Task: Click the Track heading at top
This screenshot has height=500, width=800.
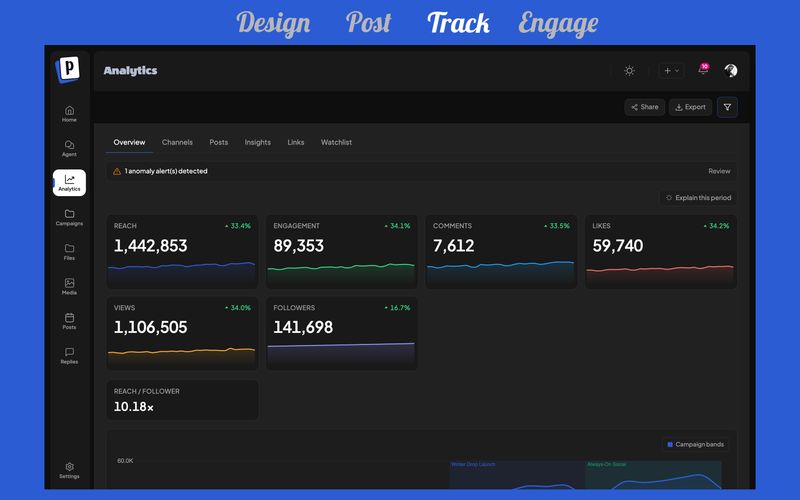Action: pos(458,23)
